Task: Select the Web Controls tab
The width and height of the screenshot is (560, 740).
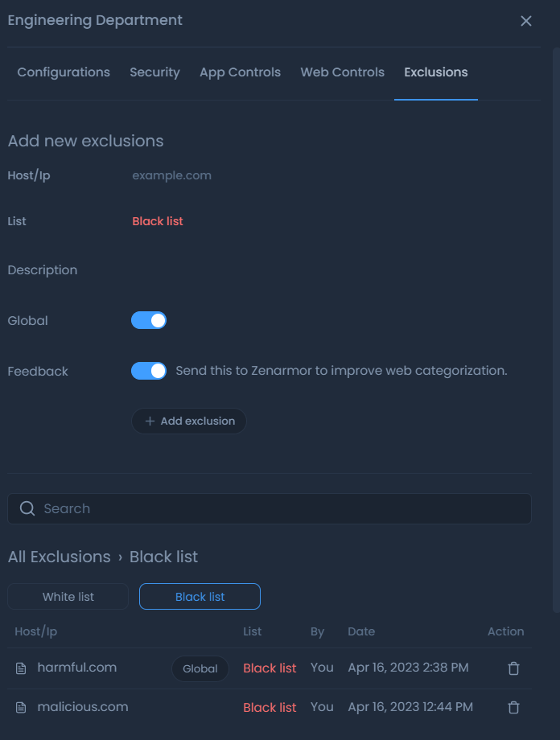Action: [342, 72]
